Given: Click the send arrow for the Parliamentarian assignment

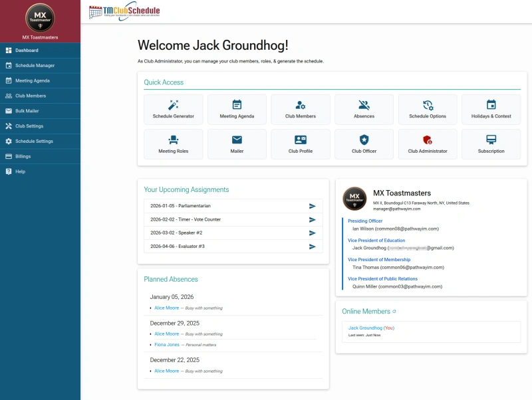Looking at the screenshot, I should point(311,207).
